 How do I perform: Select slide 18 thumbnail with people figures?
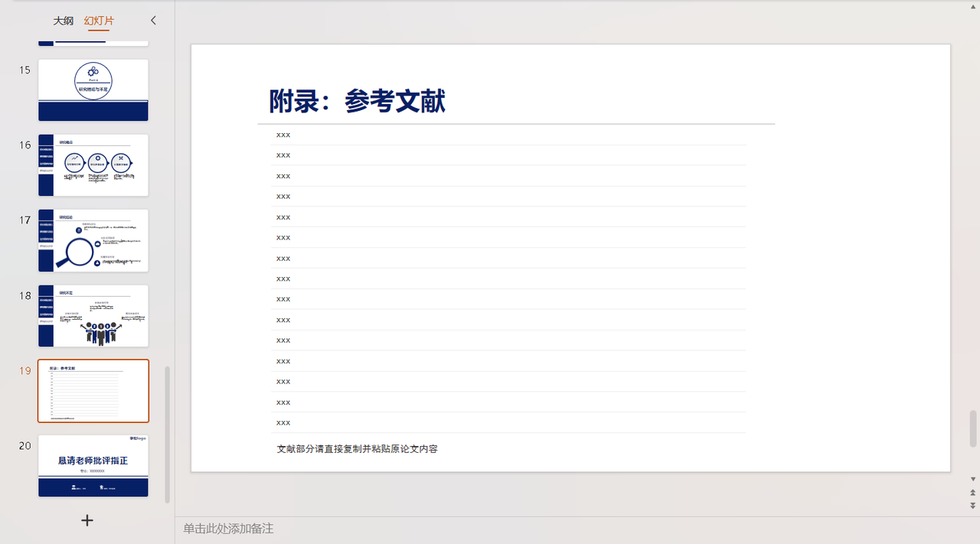click(x=93, y=316)
